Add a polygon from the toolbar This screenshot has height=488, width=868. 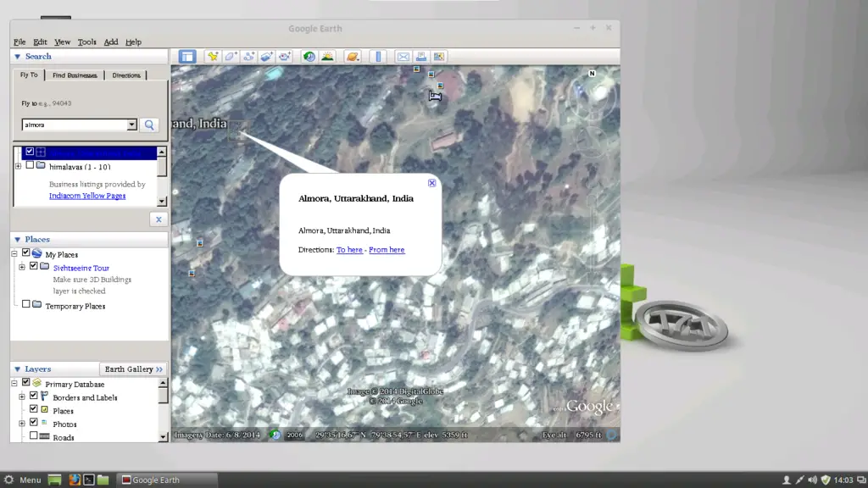[x=231, y=57]
